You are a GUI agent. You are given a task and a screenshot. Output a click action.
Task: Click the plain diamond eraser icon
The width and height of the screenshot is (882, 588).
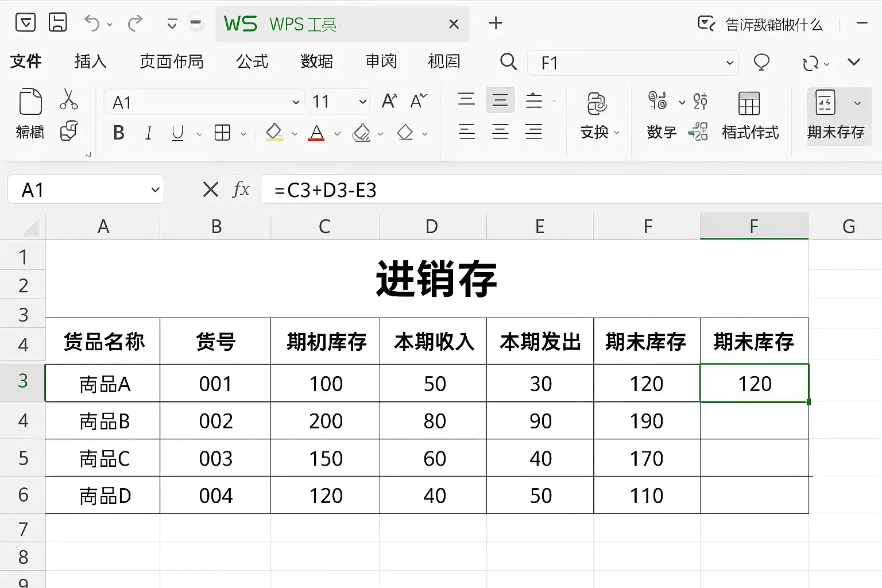coord(405,133)
